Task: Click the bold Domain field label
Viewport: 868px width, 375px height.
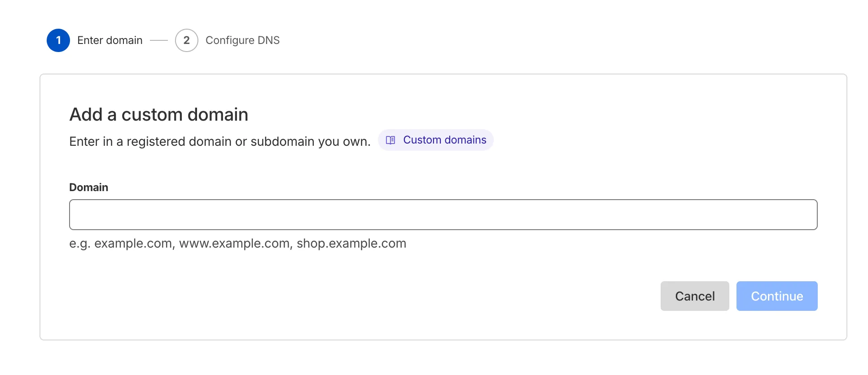Action: pyautogui.click(x=88, y=187)
